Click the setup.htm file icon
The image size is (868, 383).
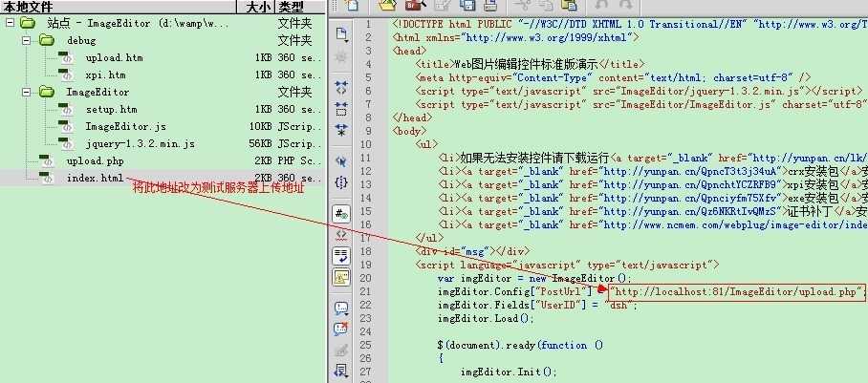(x=66, y=110)
